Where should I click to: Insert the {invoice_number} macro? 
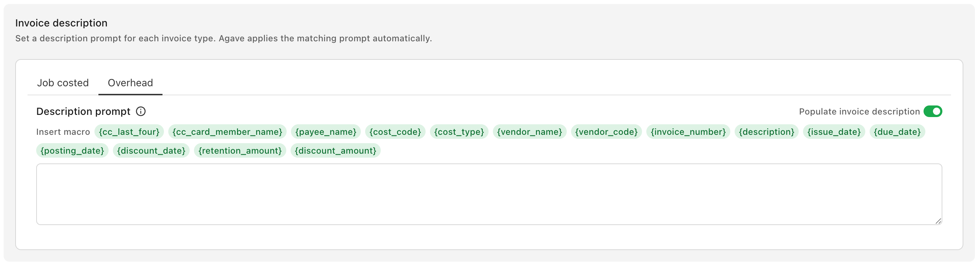[688, 132]
